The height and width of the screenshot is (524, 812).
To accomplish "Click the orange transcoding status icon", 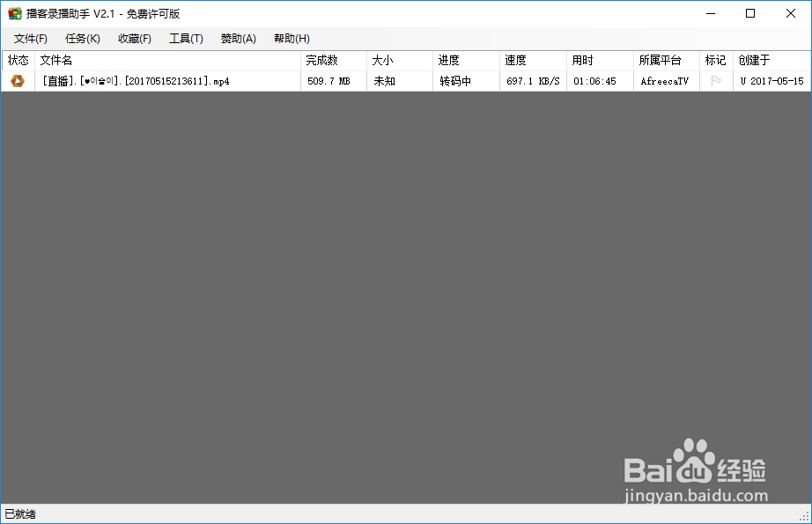I will (x=18, y=80).
